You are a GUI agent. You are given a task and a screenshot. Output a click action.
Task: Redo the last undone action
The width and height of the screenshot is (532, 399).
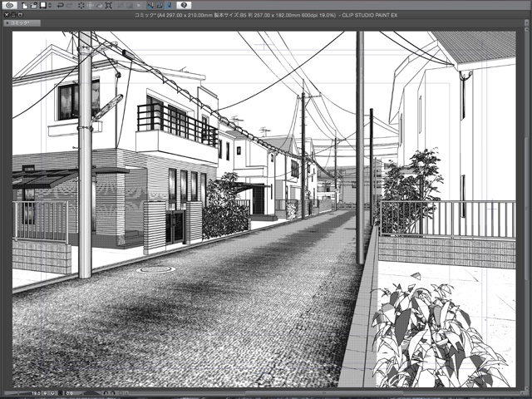(x=69, y=5)
